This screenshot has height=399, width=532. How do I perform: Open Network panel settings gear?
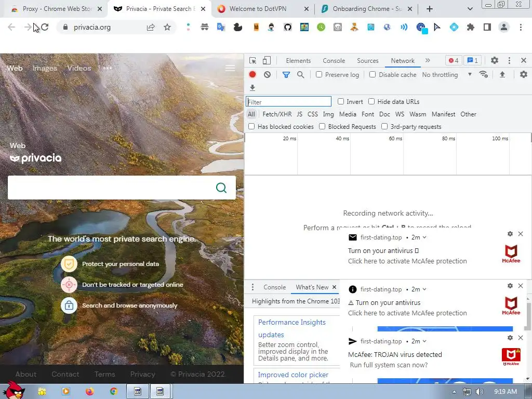[524, 74]
